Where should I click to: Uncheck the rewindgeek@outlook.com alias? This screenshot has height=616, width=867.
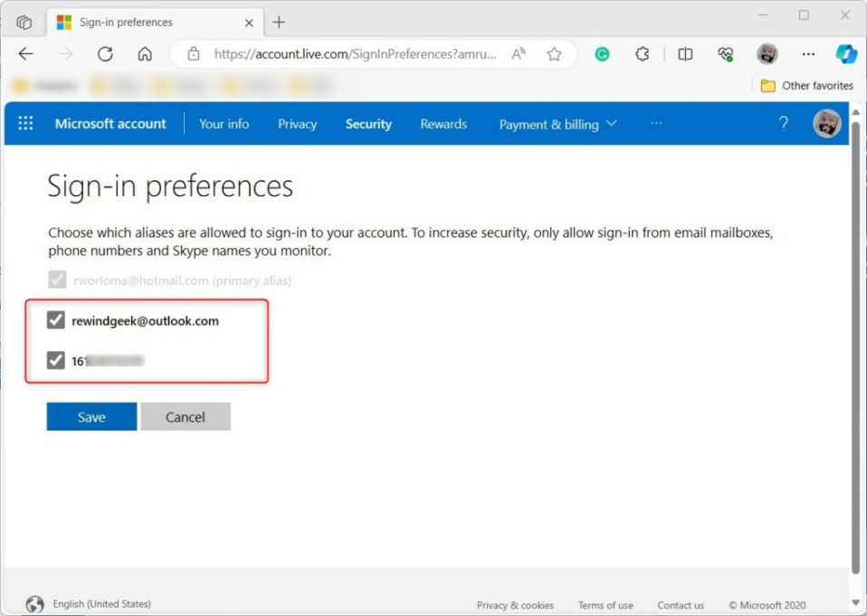[56, 320]
